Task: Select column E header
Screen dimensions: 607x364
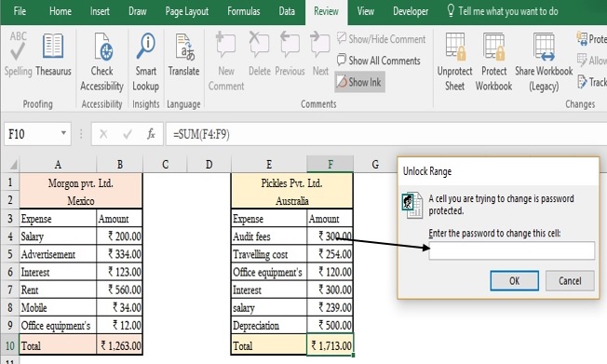Action: 269,165
